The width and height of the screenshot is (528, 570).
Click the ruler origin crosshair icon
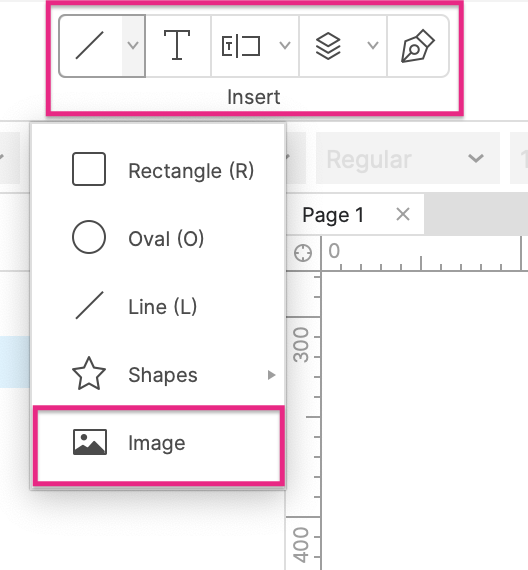click(303, 253)
